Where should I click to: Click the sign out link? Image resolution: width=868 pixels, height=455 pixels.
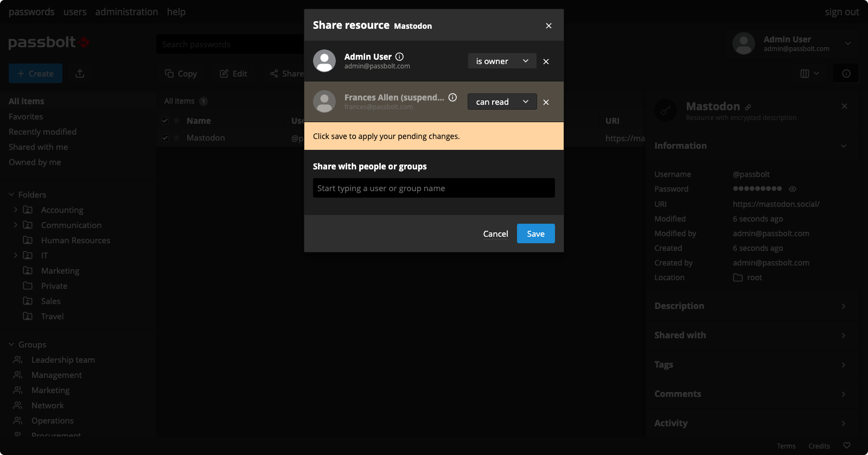pyautogui.click(x=841, y=11)
